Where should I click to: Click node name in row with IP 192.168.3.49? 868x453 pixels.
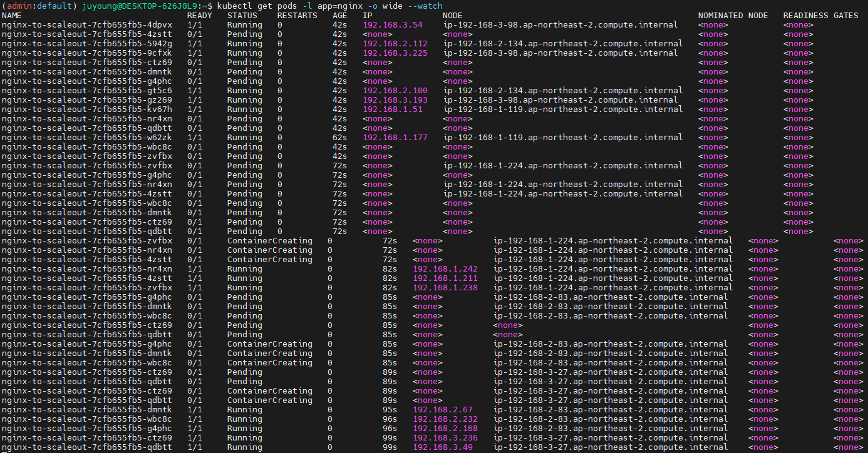tap(611, 447)
